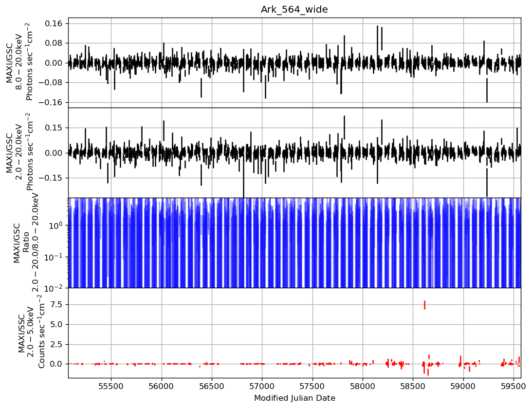Screen dimensions: 532x409
Task: Click x-axis tick label 59000
Action: coord(463,387)
